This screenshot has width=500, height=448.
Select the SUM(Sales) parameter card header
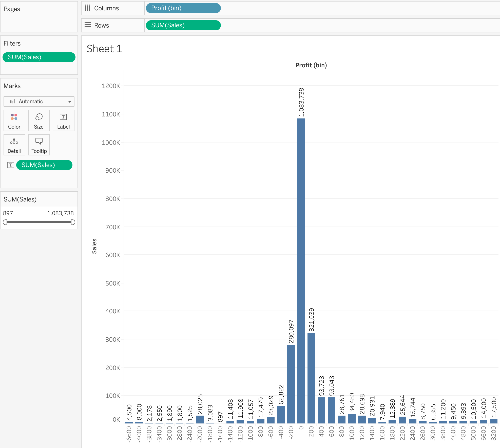[20, 199]
